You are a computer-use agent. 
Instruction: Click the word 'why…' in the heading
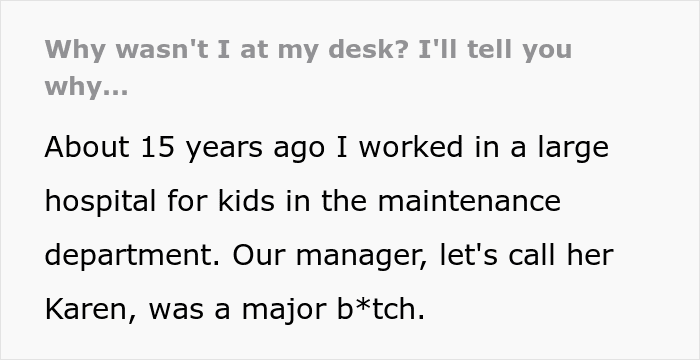pos(86,86)
